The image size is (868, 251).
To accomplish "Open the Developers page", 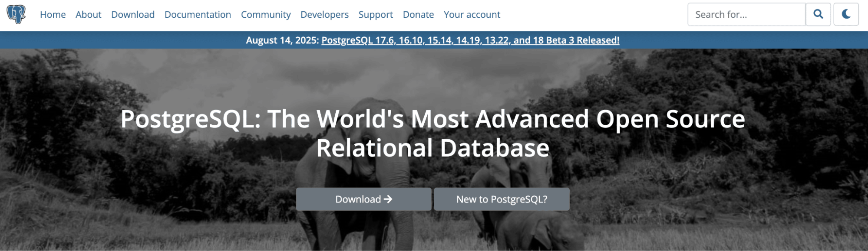I will coord(324,14).
